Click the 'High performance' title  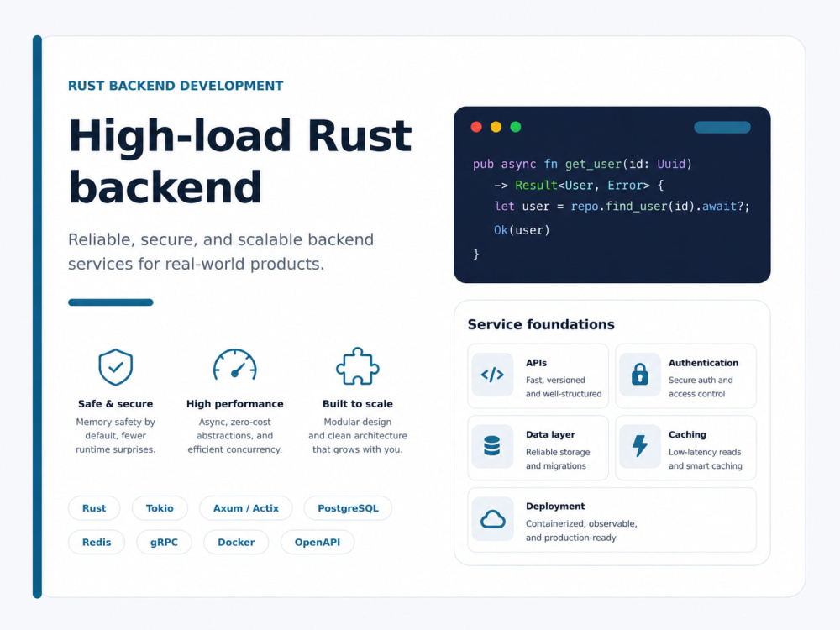click(234, 404)
